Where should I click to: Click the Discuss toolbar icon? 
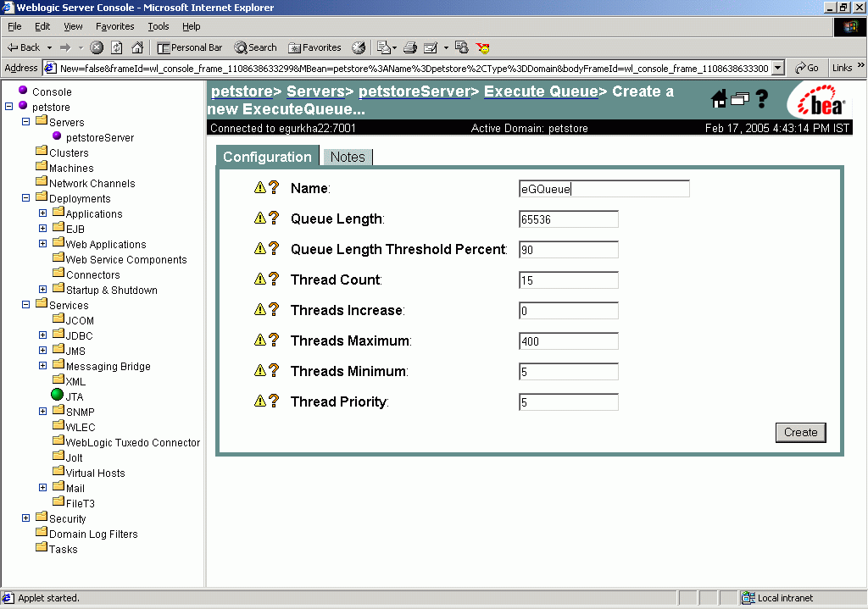(x=462, y=47)
